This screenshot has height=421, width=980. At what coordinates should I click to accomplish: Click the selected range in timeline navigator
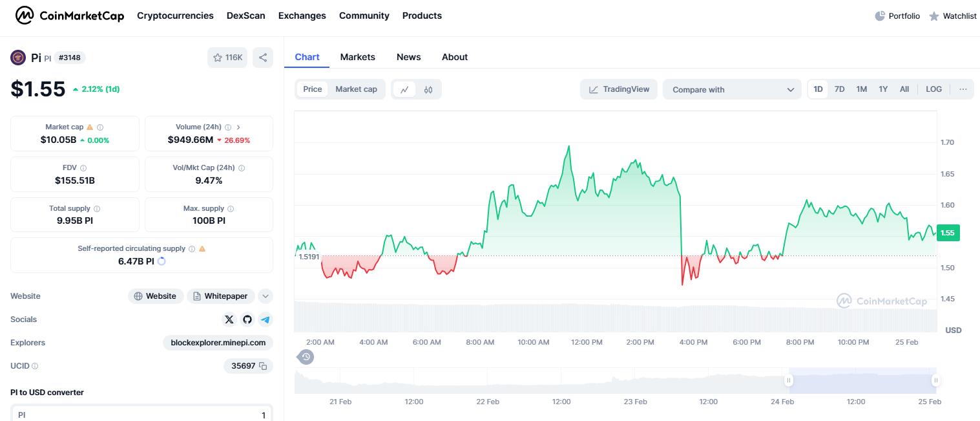[862, 380]
